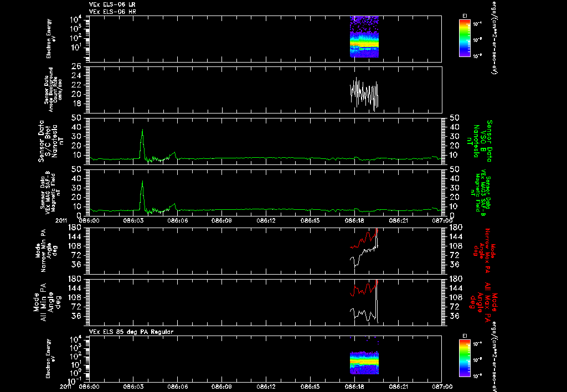Click the '22' tick label of the count rate panel
The image size is (567, 392).
pos(76,85)
